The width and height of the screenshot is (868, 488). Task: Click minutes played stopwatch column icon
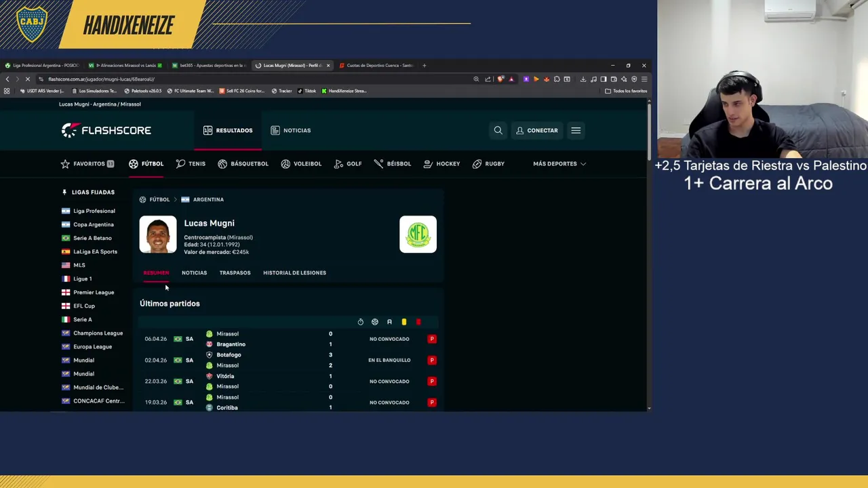361,322
